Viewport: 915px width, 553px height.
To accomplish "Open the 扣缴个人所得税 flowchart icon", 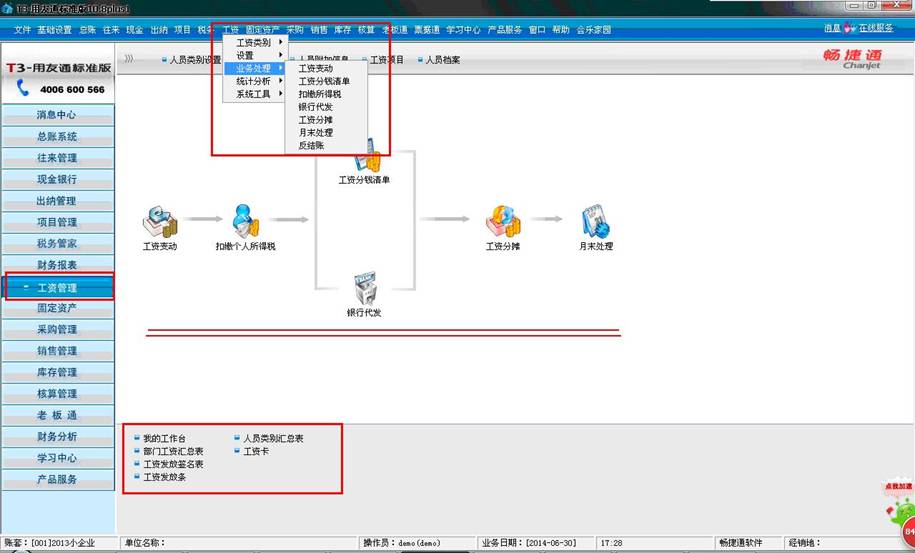I will coord(245,221).
